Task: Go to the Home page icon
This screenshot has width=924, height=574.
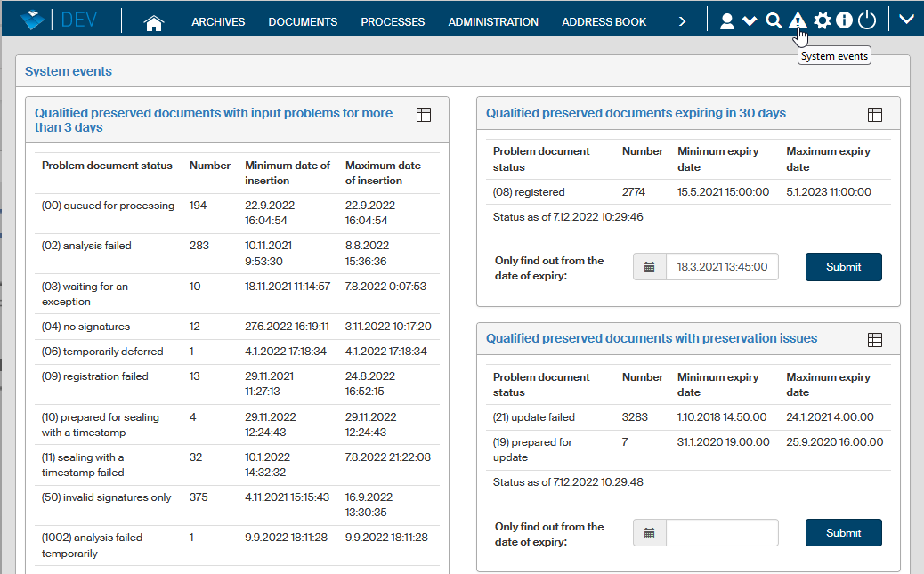Action: (154, 22)
